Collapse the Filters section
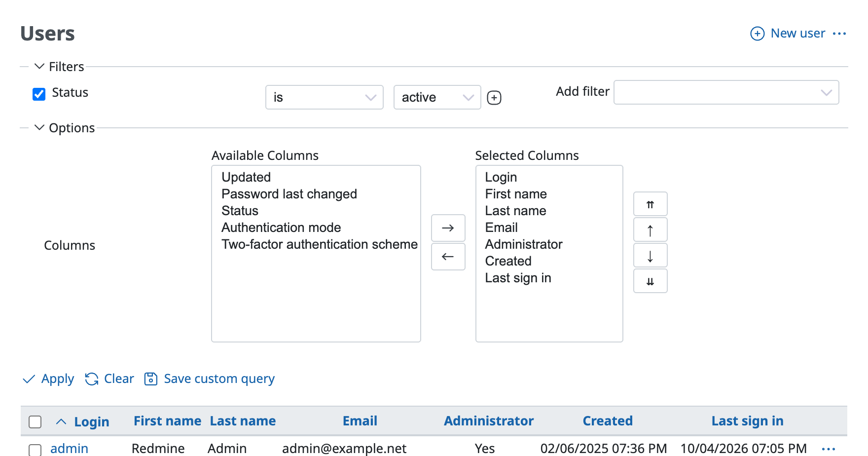The height and width of the screenshot is (456, 868). (59, 67)
